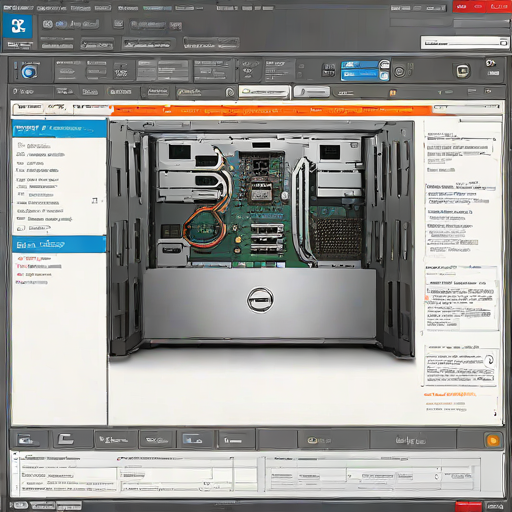Click the blue application logo tile
Viewport: 512px width, 512px height.
[18, 26]
